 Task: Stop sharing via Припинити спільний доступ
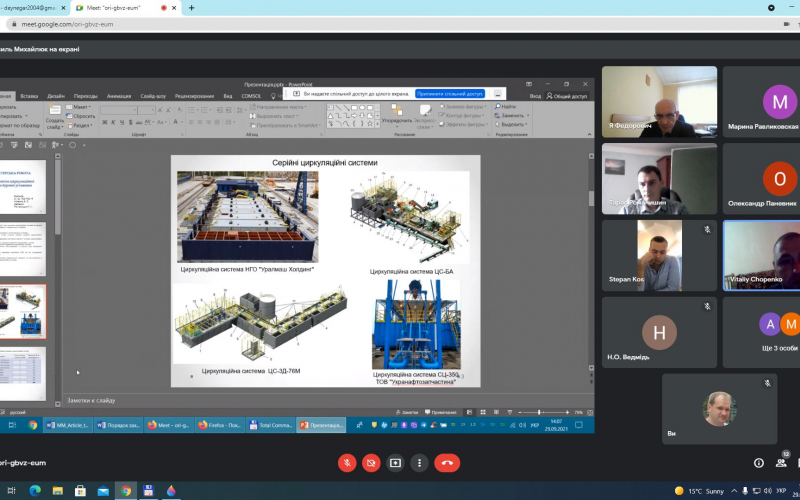tap(449, 94)
